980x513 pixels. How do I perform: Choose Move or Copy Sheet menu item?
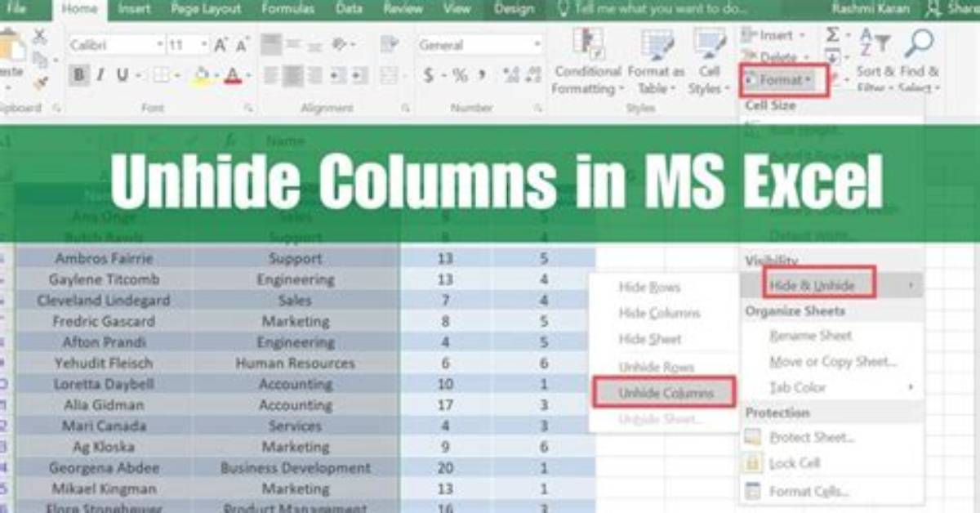pos(831,362)
